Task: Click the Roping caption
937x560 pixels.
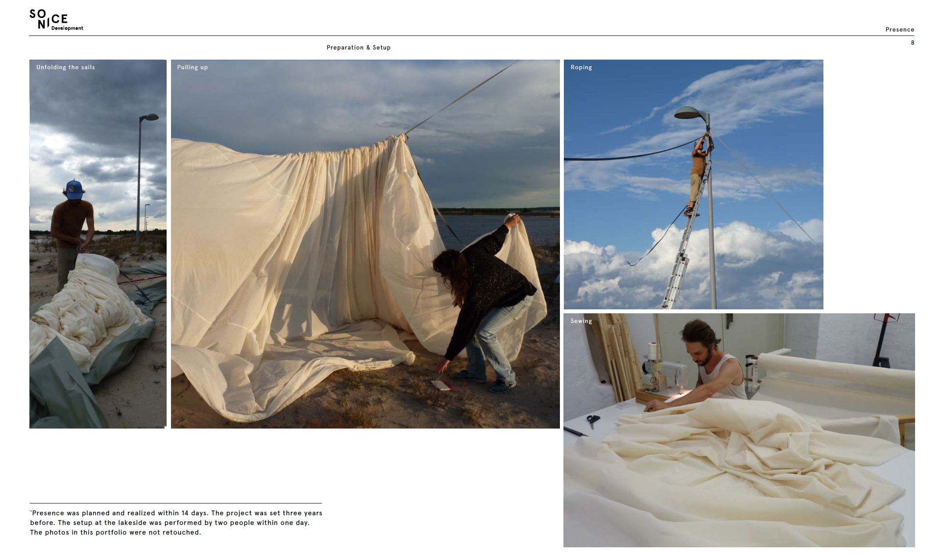Action: pos(581,67)
